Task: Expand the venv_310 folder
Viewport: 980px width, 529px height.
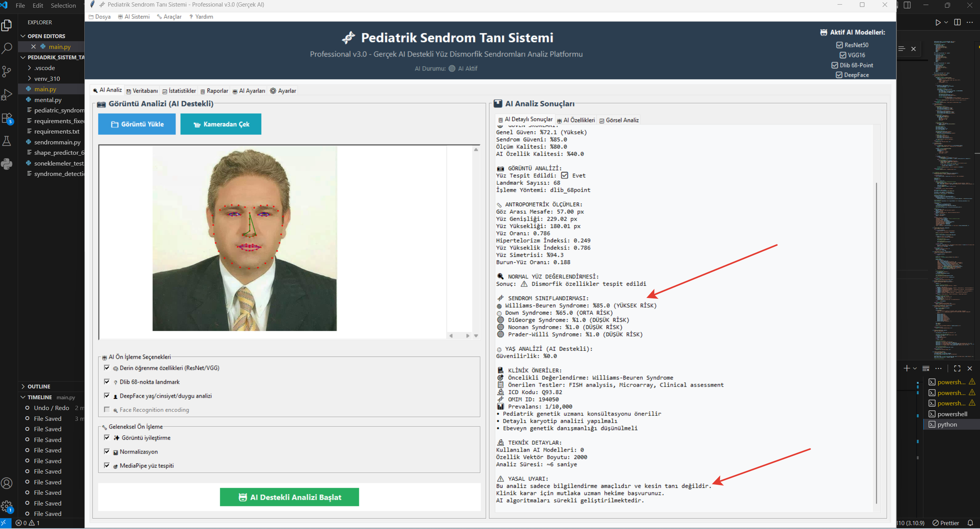Action: [47, 78]
